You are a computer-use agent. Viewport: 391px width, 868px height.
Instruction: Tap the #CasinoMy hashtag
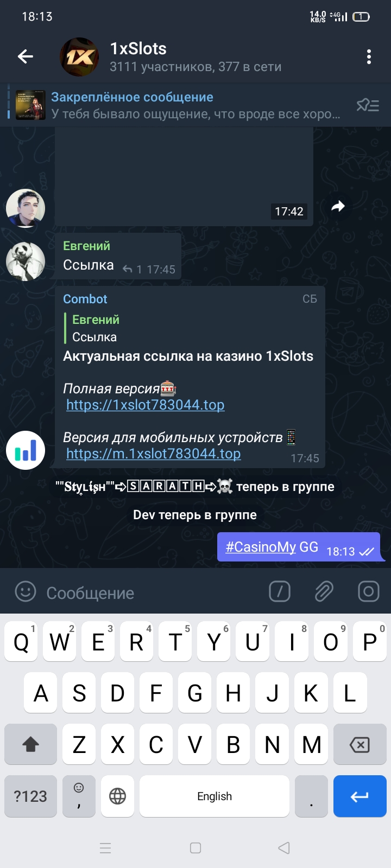(x=261, y=547)
